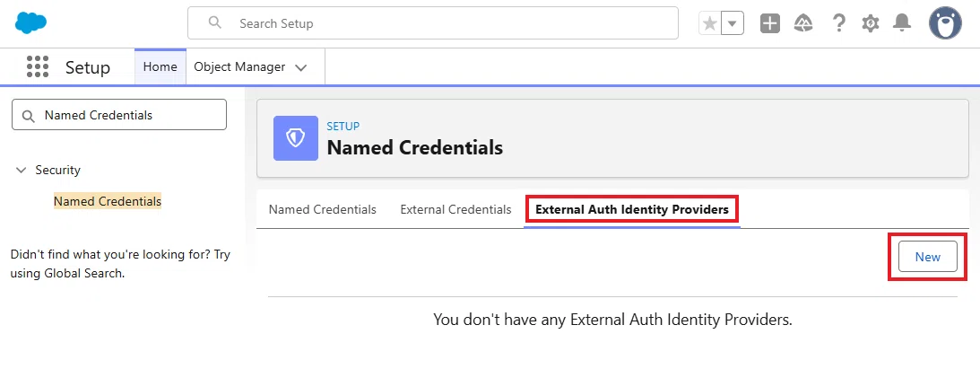This screenshot has width=980, height=369.
Task: Collapse the Security section chevron
Action: (22, 170)
